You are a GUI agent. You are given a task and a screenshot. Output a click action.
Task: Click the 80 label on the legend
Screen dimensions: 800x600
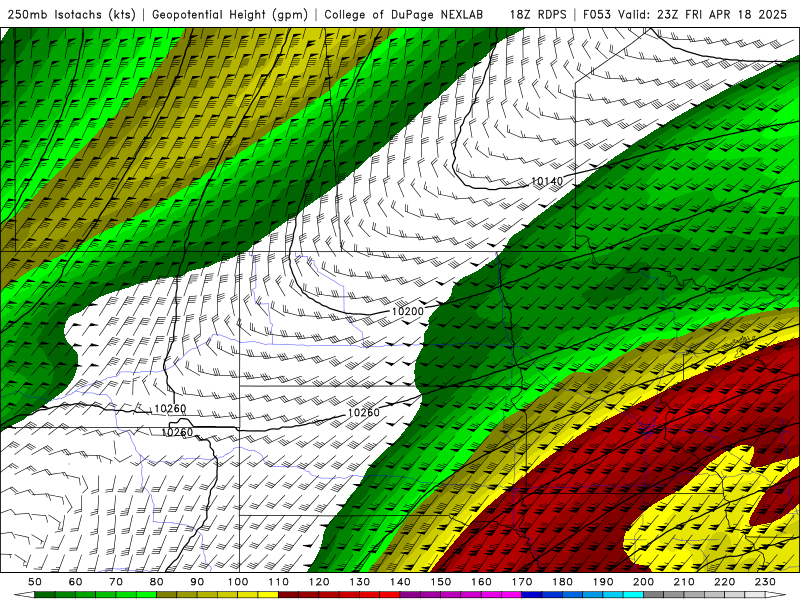tap(157, 582)
